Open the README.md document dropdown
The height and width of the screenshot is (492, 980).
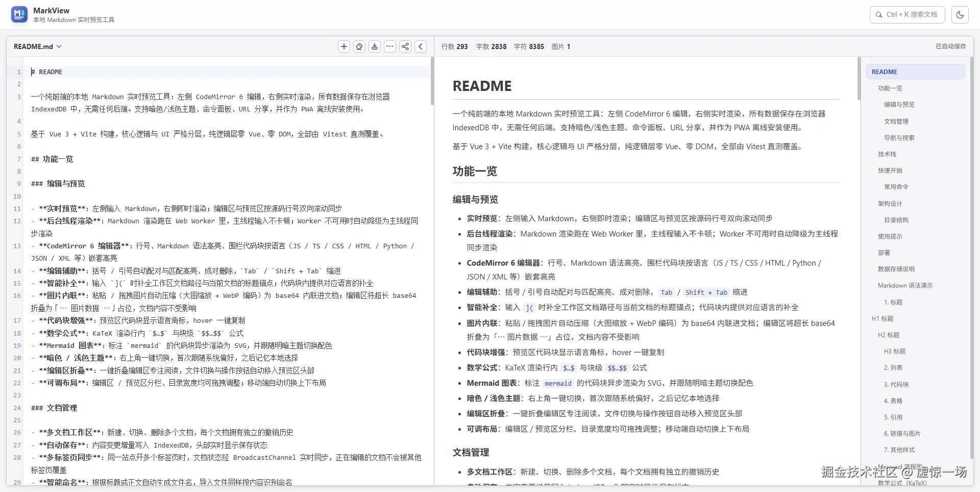[38, 46]
